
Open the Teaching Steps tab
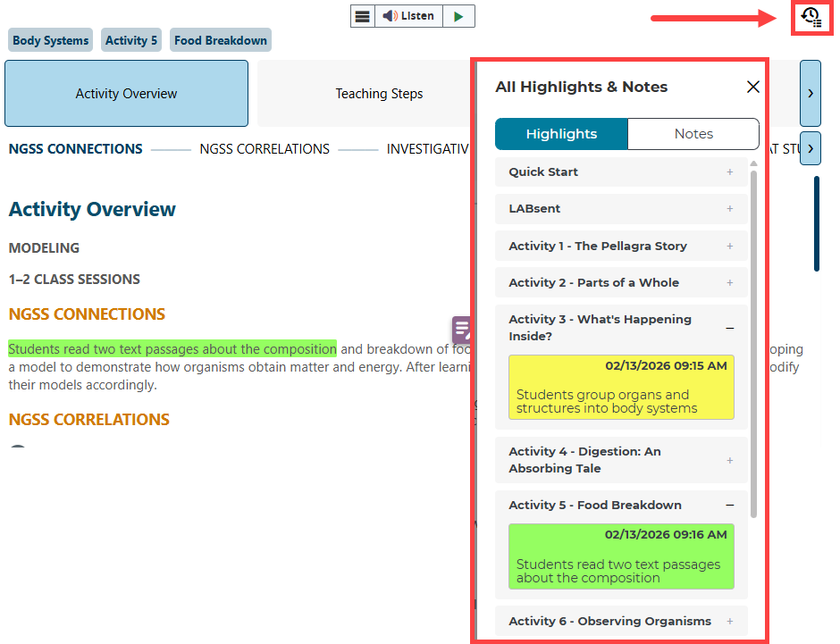point(379,94)
